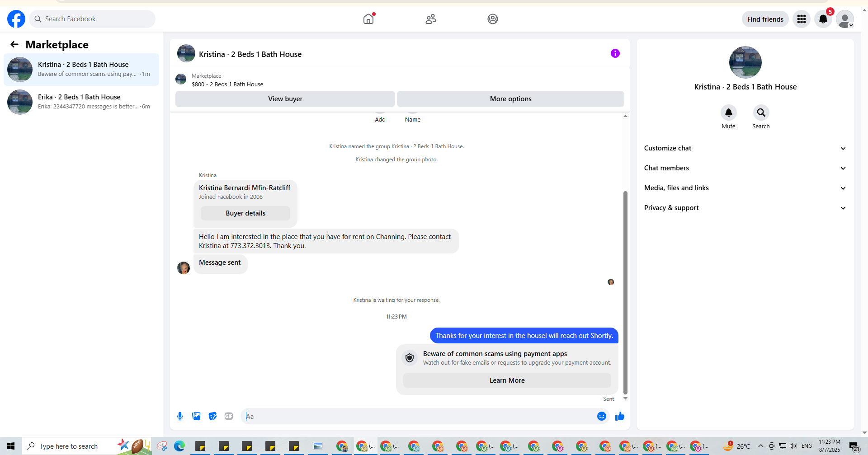Open the notifications bell icon
Viewport: 868px width, 455px height.
[x=823, y=19]
